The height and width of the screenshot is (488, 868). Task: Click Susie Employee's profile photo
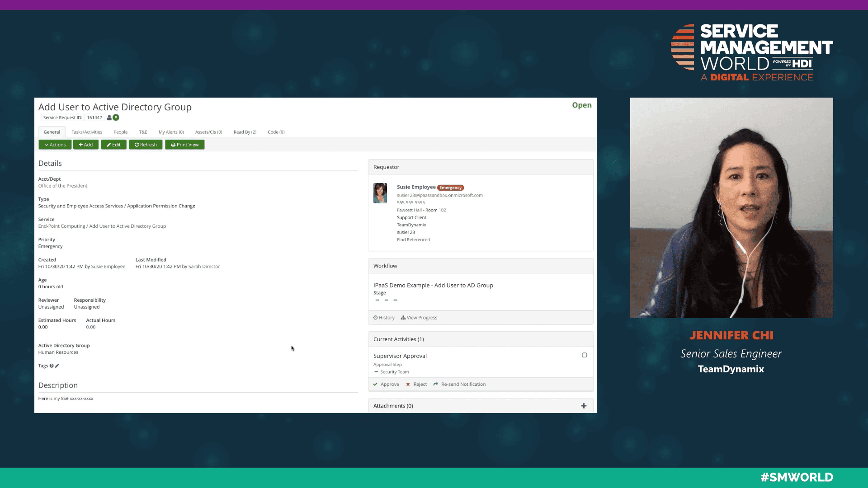pyautogui.click(x=380, y=193)
